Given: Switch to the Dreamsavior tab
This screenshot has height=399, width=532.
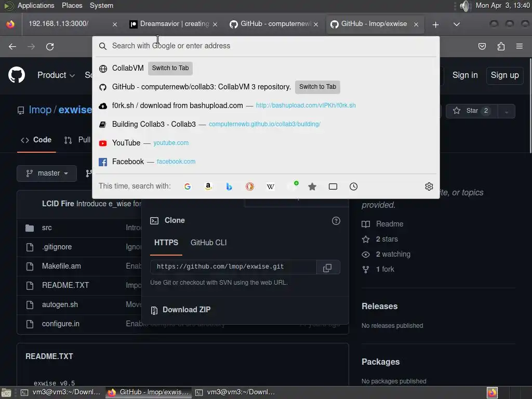Looking at the screenshot, I should [174, 24].
